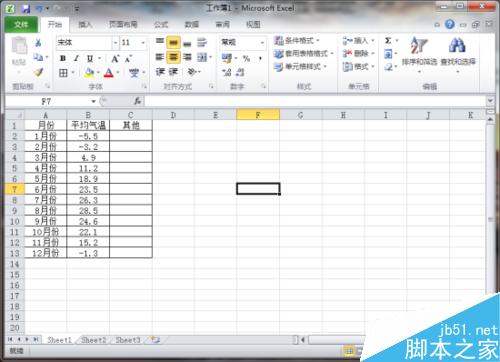
Task: Click Increase Indent icon
Action: (173, 72)
